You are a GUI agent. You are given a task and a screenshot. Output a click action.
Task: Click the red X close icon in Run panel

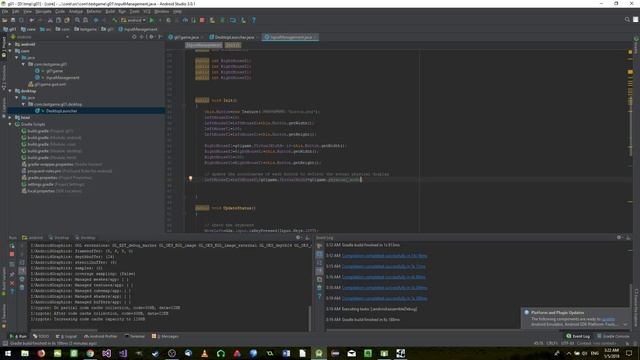tap(12, 283)
